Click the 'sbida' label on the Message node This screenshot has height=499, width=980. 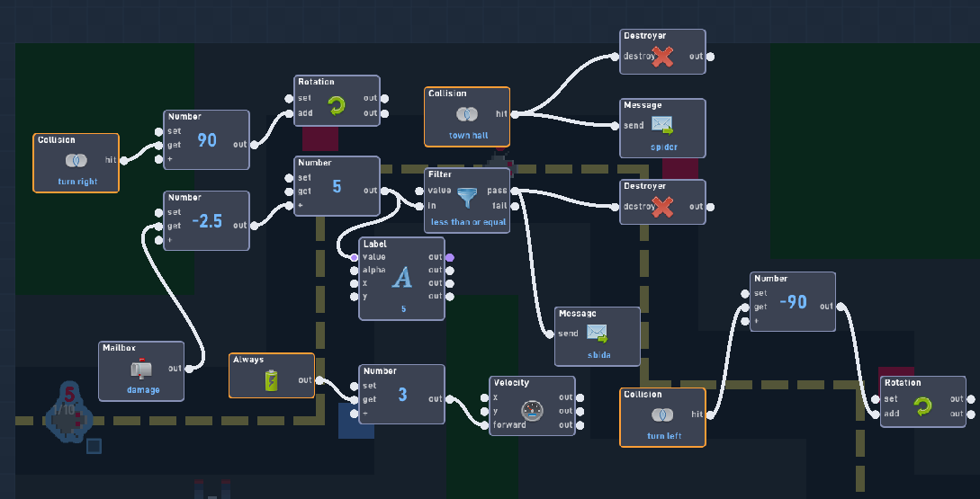598,355
